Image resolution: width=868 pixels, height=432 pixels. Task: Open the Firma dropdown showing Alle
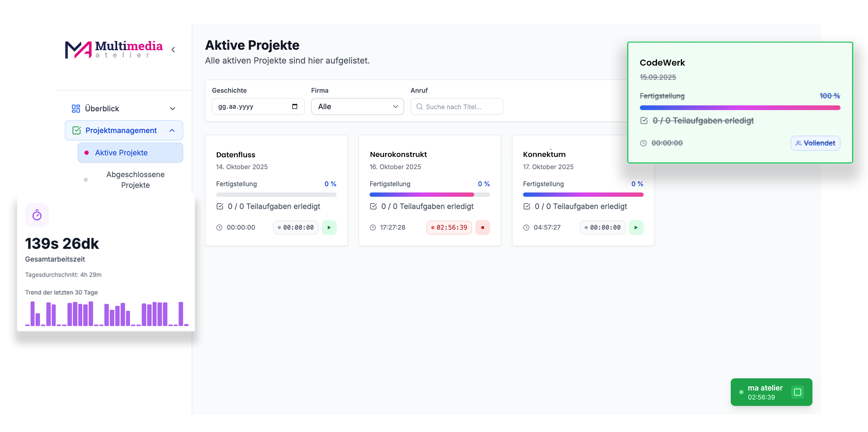pyautogui.click(x=357, y=107)
